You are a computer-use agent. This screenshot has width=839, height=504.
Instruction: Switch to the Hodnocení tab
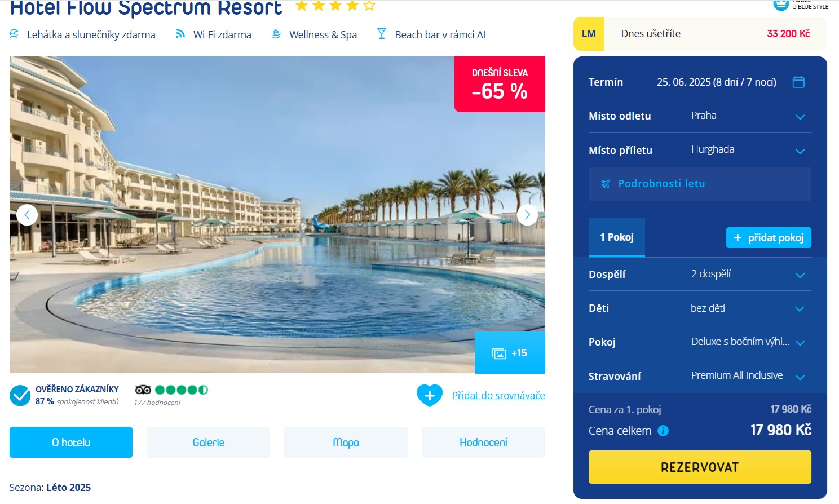[x=483, y=443]
